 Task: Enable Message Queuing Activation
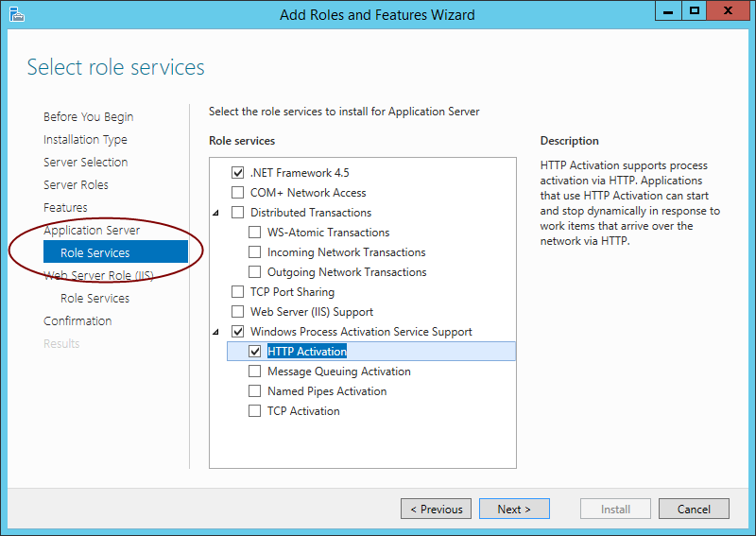tap(254, 371)
